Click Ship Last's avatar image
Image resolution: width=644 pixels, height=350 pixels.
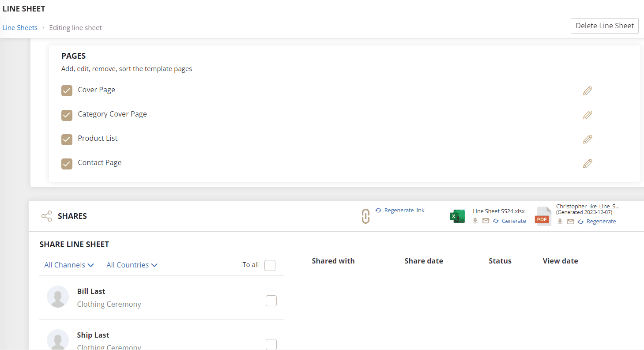(x=58, y=339)
